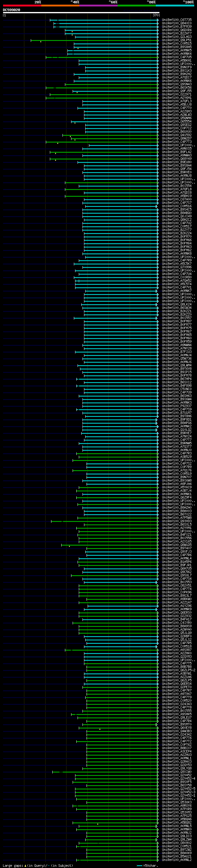Viewport: 197px width, 868px height.
Task: Open hit UniRef100_Q84XC0
Action: tap(176, 23)
